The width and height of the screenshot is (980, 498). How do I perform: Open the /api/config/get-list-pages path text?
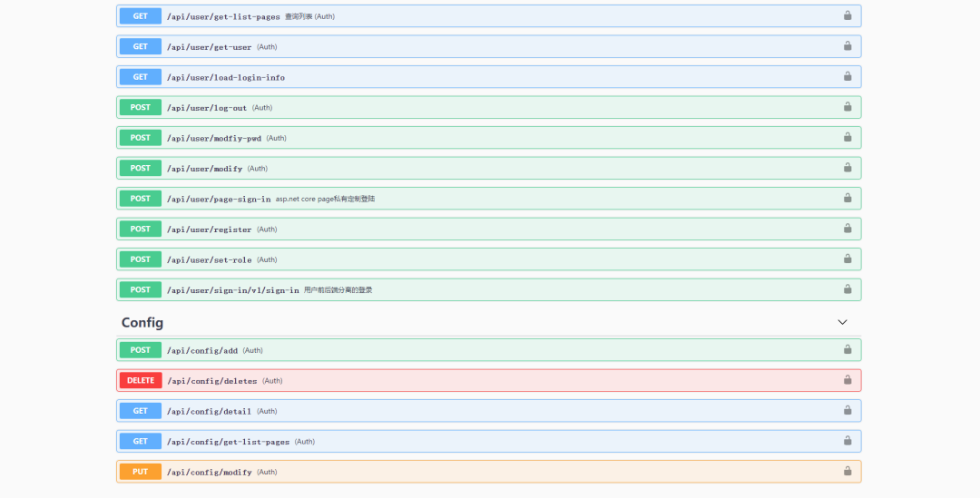228,442
